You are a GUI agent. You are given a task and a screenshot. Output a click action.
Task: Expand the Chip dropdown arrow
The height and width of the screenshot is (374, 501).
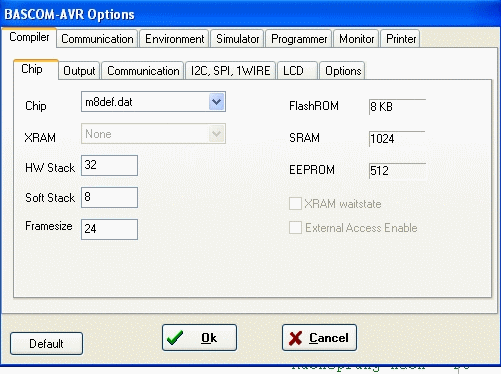pyautogui.click(x=217, y=102)
